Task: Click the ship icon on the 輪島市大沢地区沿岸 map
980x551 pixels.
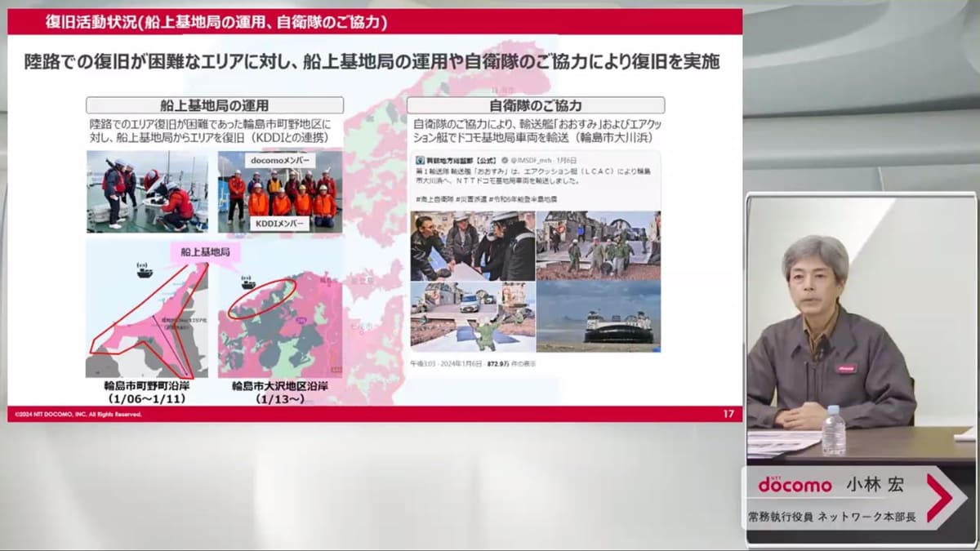Action: [248, 284]
